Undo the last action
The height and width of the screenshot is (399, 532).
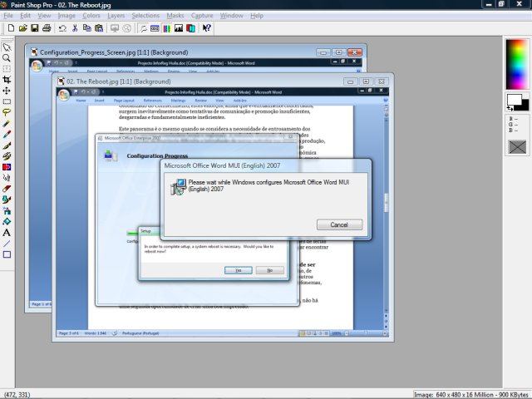(62, 28)
